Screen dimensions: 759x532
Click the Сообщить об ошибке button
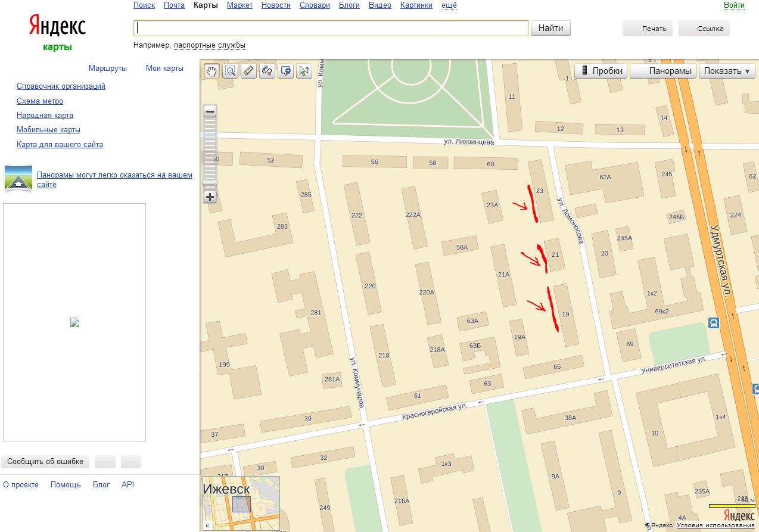tap(45, 462)
